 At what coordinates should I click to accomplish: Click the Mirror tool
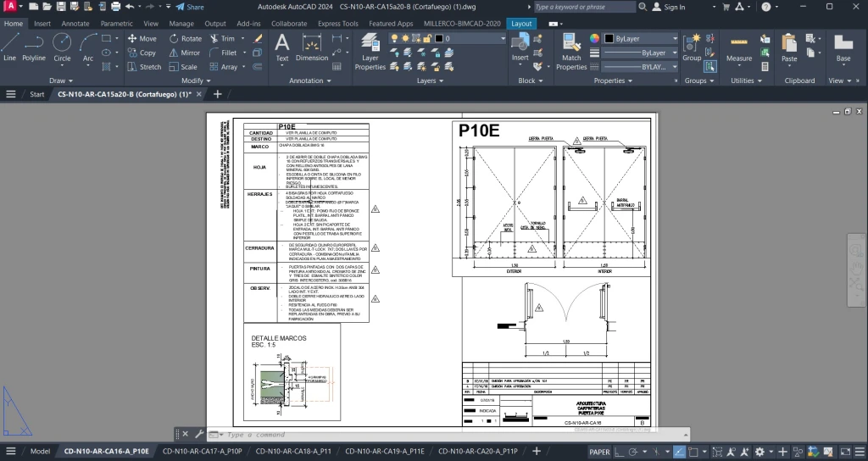tap(185, 53)
